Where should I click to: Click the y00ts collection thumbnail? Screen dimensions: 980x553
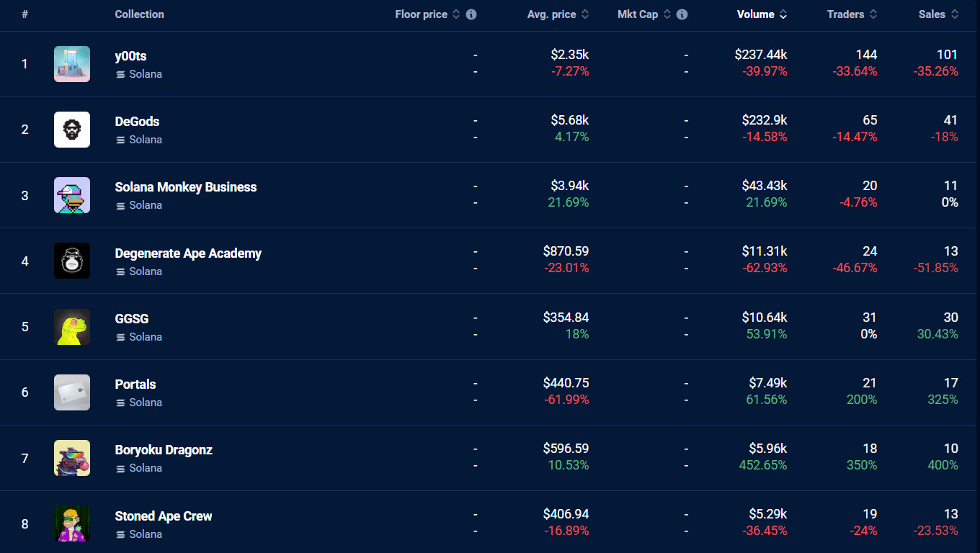(72, 64)
